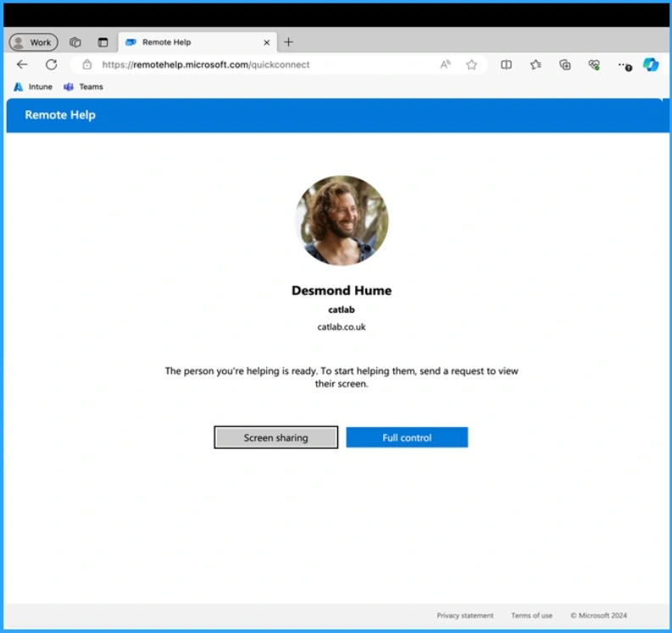Open the browser workspaces icon

[x=75, y=42]
